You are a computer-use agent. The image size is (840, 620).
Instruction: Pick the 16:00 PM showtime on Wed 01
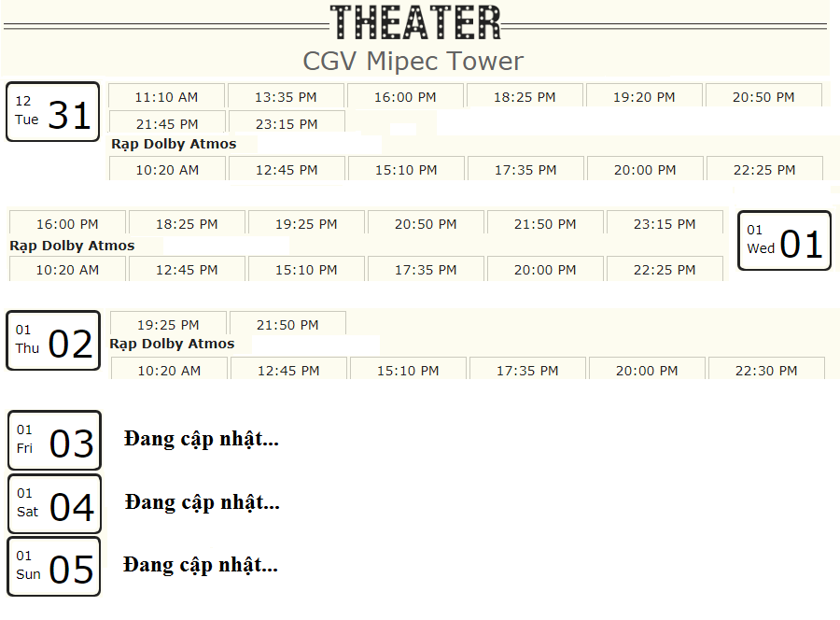(67, 223)
